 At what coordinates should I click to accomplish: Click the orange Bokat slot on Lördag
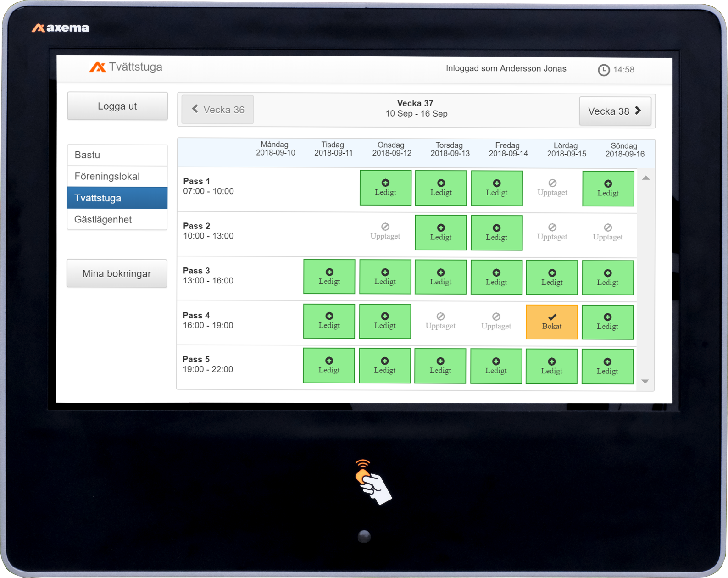pyautogui.click(x=551, y=322)
